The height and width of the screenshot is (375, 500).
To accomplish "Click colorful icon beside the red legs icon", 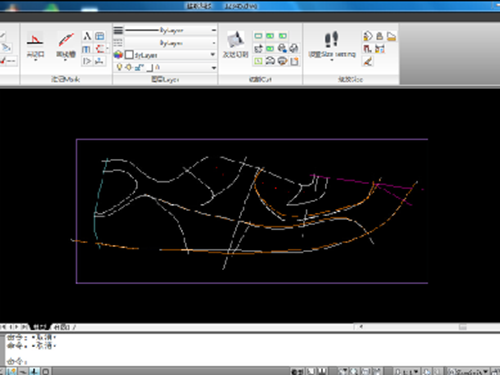I will 380,49.
